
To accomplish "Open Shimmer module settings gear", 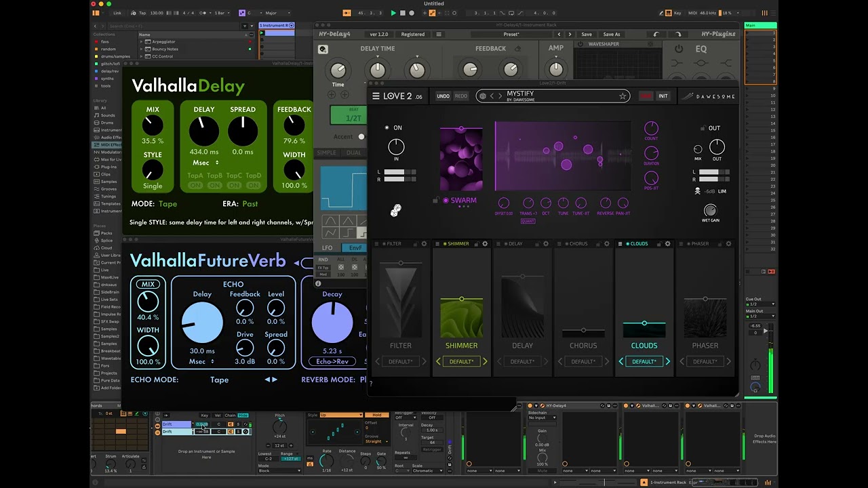I will click(x=485, y=244).
